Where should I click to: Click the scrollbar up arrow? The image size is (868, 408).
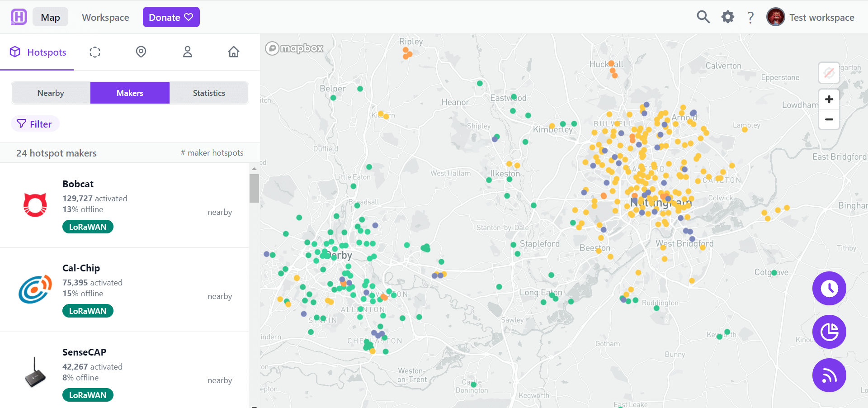point(254,168)
